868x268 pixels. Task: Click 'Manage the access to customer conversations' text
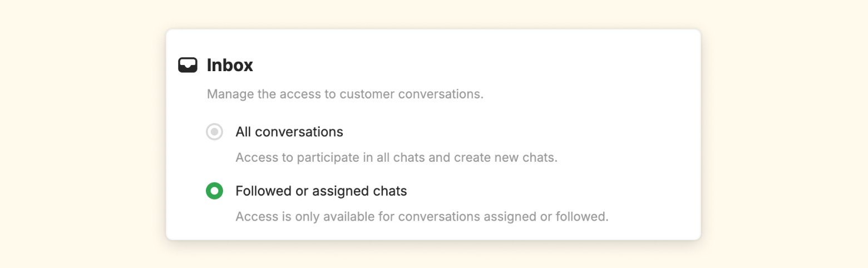coord(345,94)
